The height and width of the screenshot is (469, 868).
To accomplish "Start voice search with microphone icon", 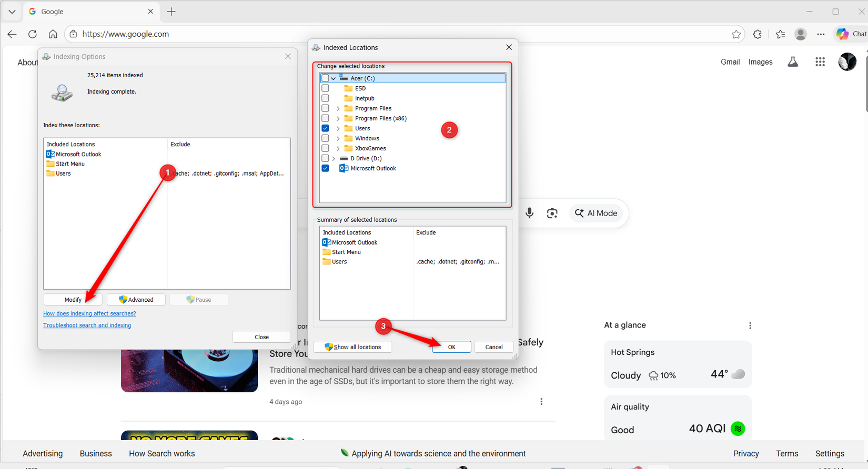I will pos(529,213).
